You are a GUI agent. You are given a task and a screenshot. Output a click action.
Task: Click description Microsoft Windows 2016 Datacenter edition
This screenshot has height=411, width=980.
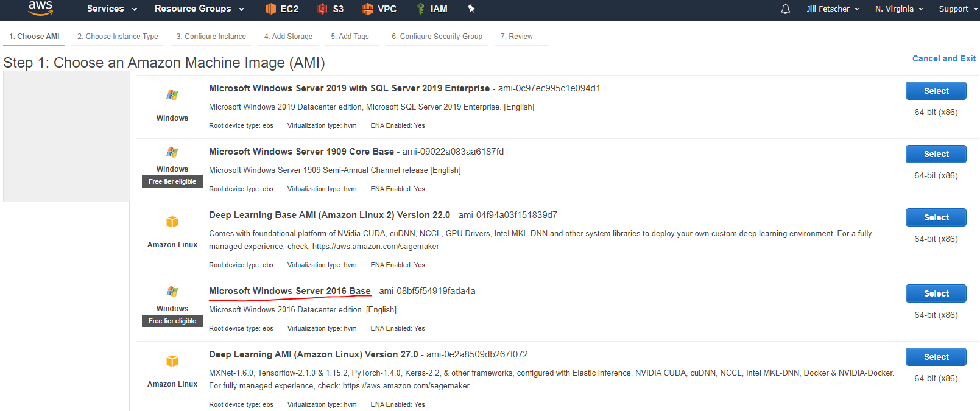point(303,310)
